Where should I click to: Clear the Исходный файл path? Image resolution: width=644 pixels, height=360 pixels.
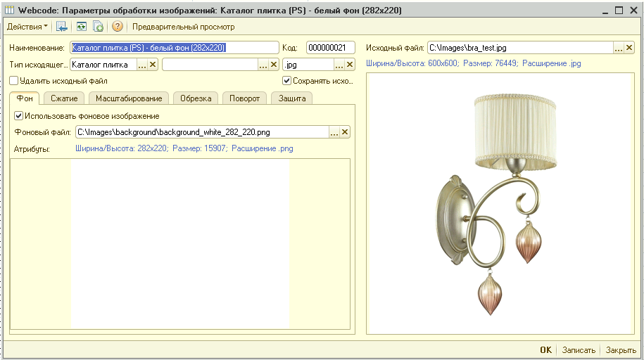pos(630,48)
